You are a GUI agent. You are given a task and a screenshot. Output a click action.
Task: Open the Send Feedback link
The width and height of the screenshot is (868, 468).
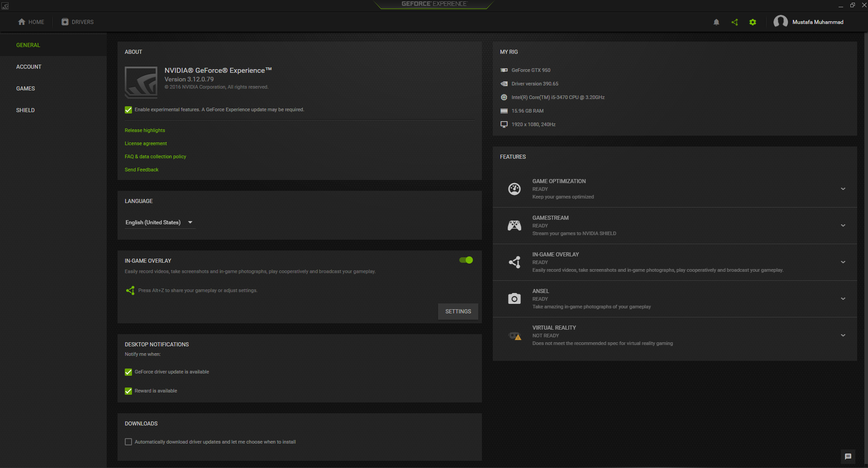pos(142,170)
